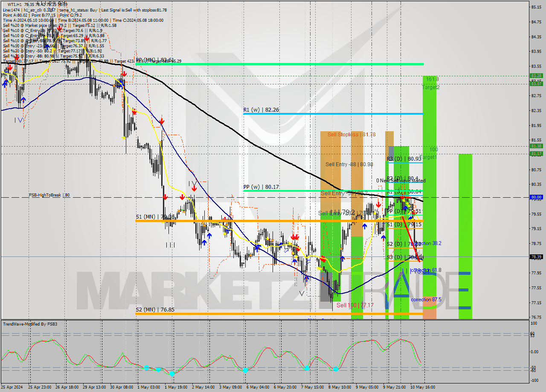Click the '9 May 21:00' time label
The image size is (546, 392).
(x=394, y=387)
